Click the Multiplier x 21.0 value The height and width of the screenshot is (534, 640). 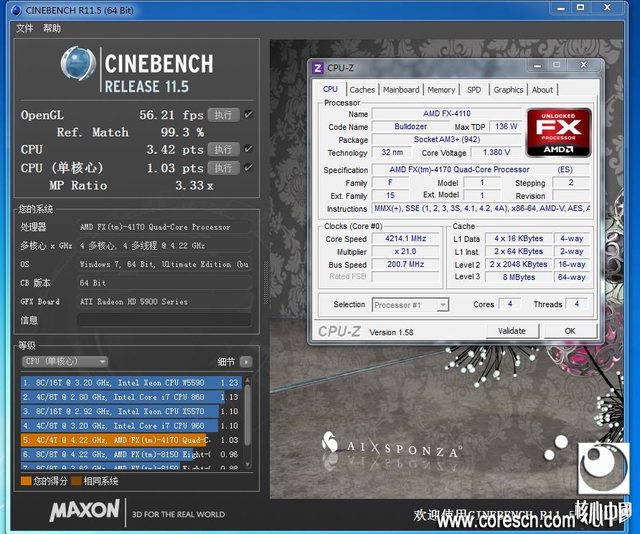[405, 251]
